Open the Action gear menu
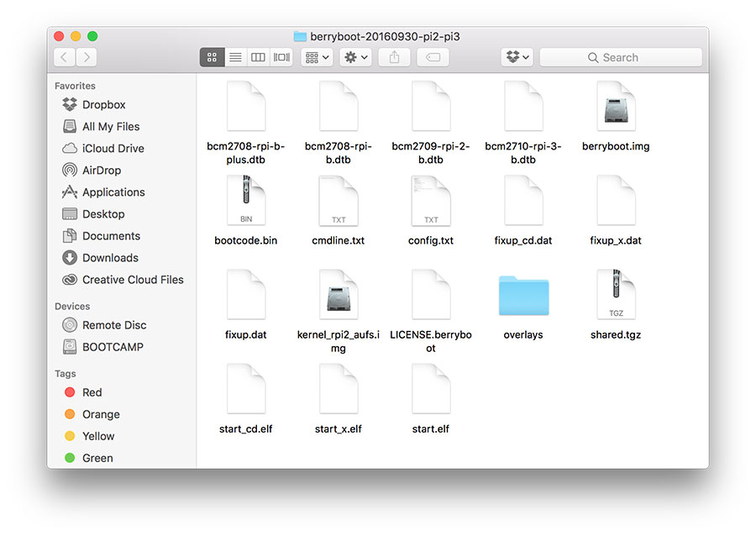Viewport: 756px width, 536px height. (356, 57)
